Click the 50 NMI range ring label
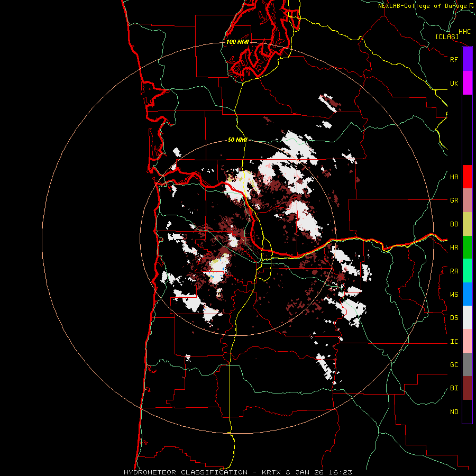Image resolution: width=476 pixels, height=476 pixels. [237, 140]
